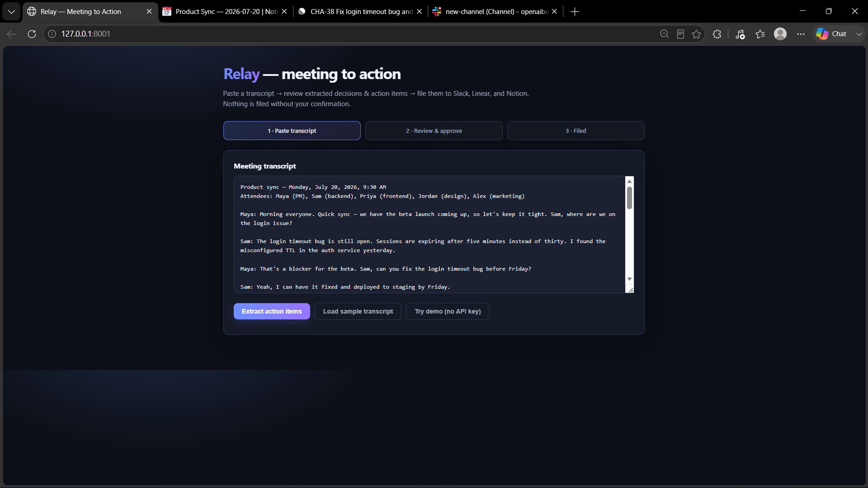Select step 3 Filed
This screenshot has height=488, width=868.
[576, 131]
